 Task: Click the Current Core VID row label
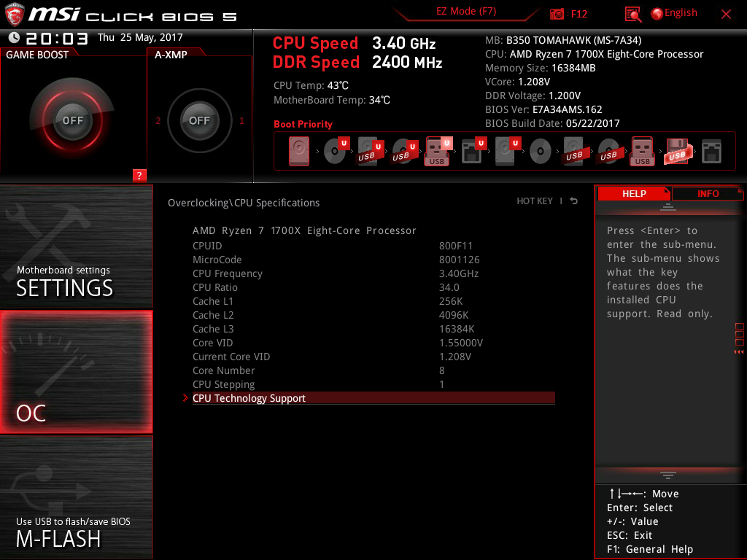231,357
